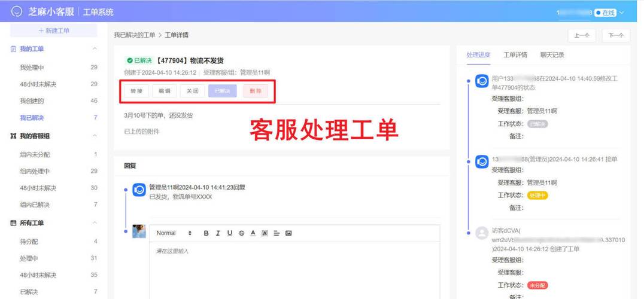This screenshot has height=299, width=644.
Task: Click the 转接 transfer button
Action: [x=136, y=91]
